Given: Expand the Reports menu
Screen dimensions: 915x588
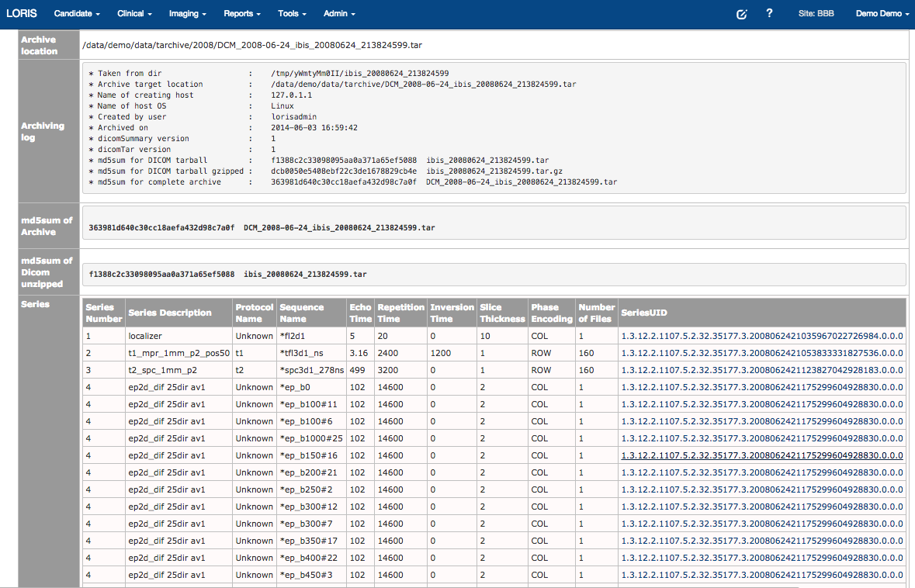Looking at the screenshot, I should pos(241,14).
